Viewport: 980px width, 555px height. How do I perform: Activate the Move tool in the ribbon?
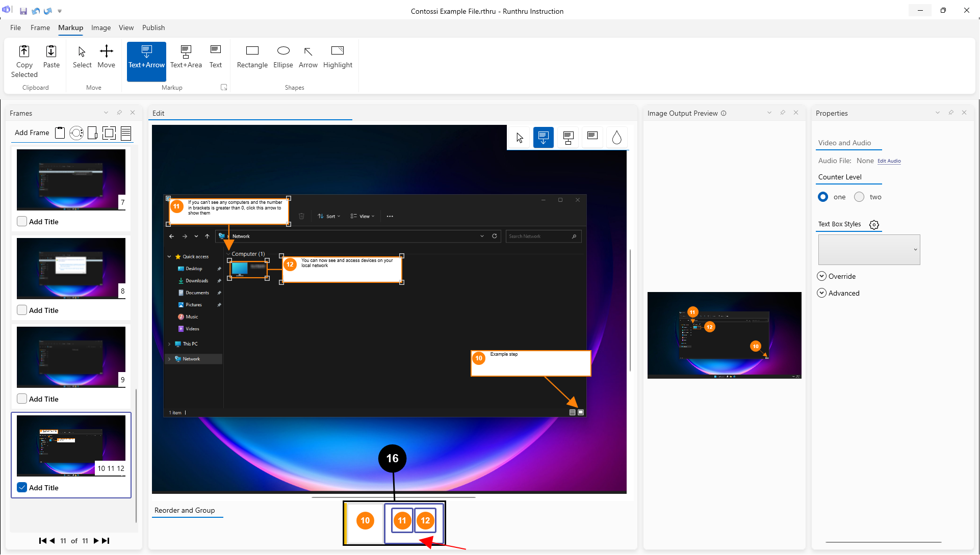tap(106, 56)
